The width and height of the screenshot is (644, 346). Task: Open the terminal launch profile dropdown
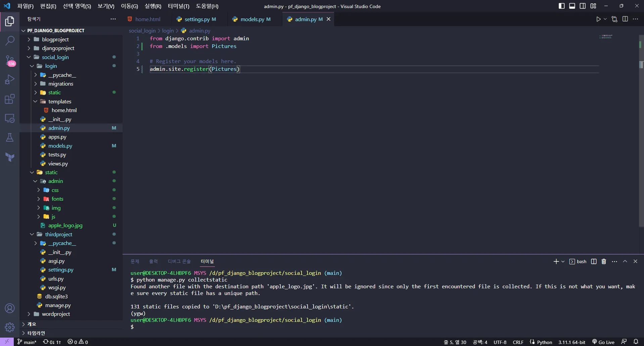(563, 261)
